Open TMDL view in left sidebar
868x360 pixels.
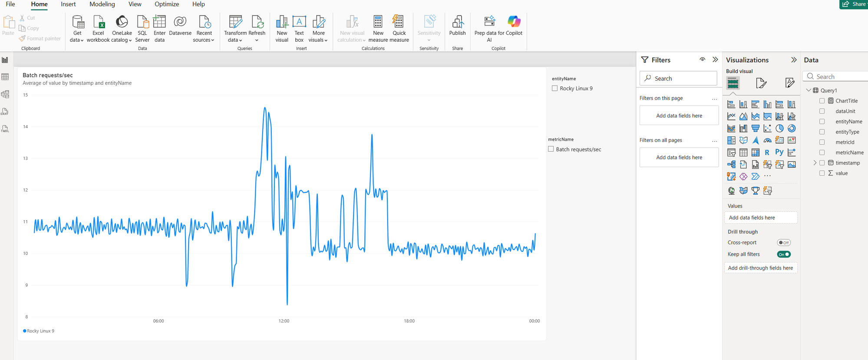click(5, 129)
